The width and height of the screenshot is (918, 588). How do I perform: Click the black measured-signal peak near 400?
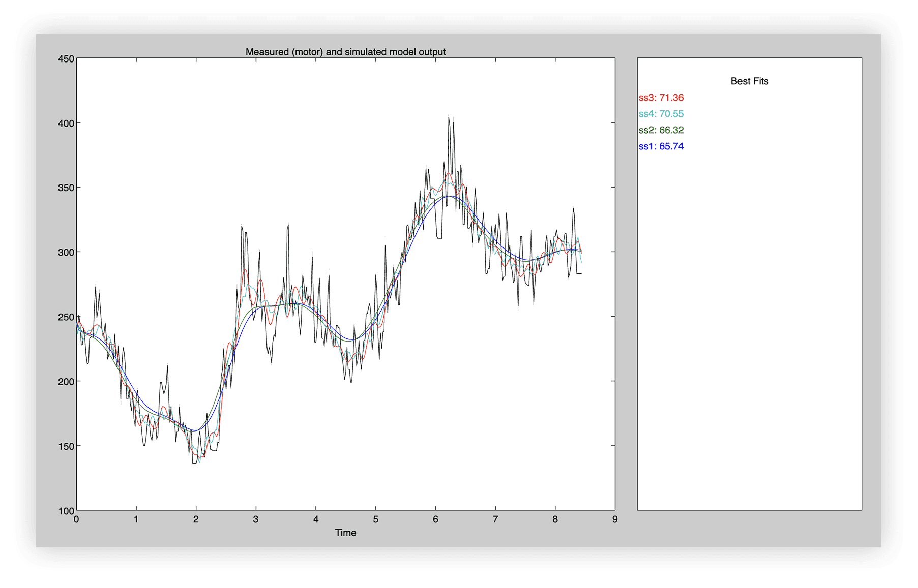coord(449,119)
